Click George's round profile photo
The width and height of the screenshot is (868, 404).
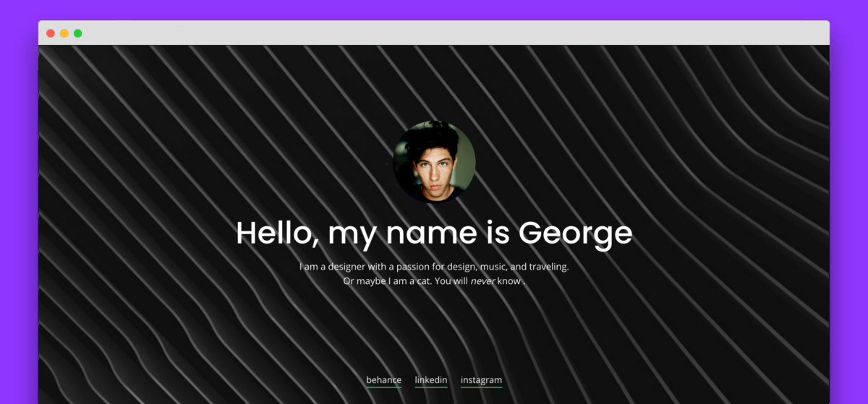434,161
